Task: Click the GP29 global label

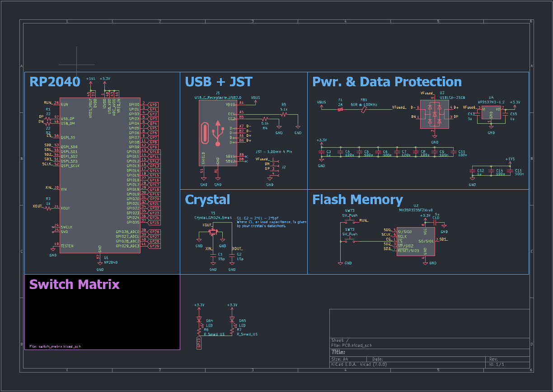Action: pyautogui.click(x=154, y=246)
